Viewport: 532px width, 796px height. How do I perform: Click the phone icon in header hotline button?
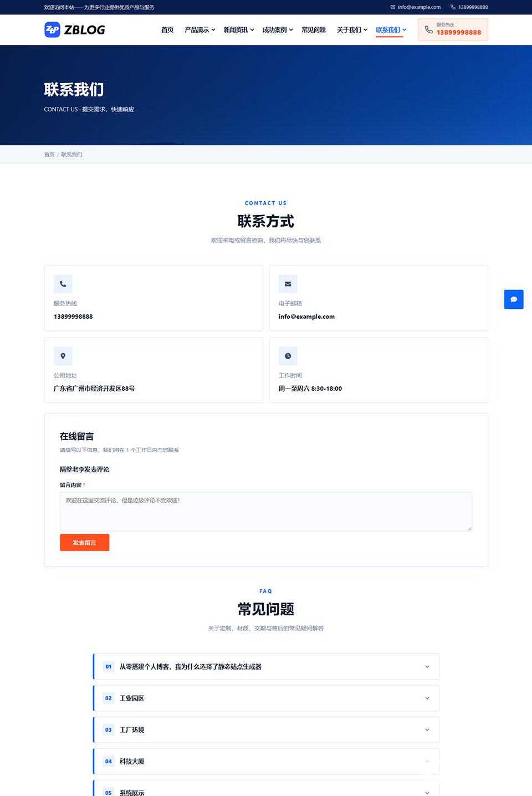(x=428, y=30)
